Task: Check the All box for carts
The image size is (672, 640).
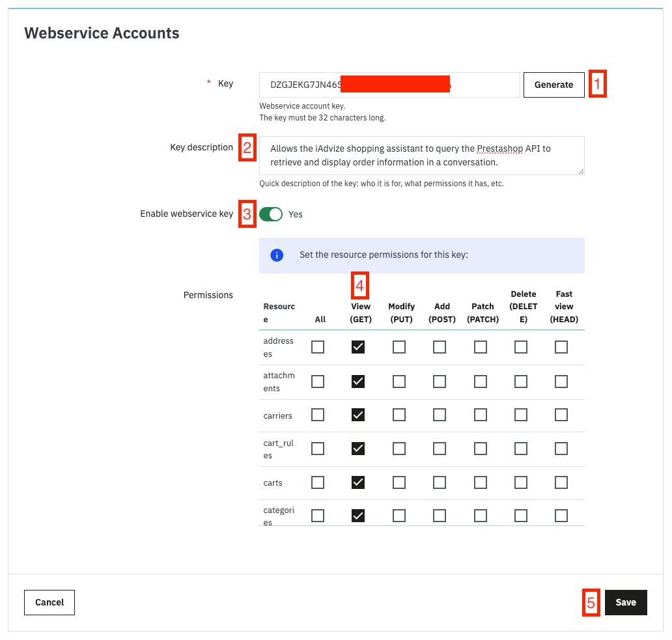Action: pos(318,482)
